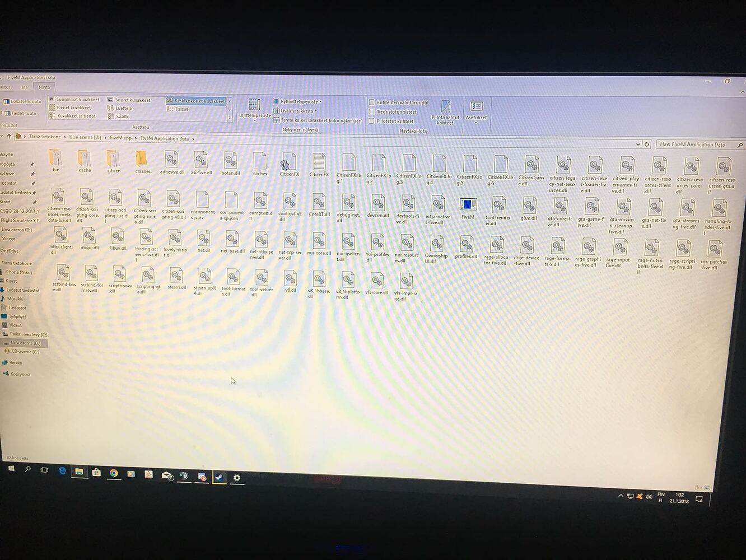The width and height of the screenshot is (746, 560).
Task: Navigate to FiveM.app in breadcrumb
Action: [120, 138]
